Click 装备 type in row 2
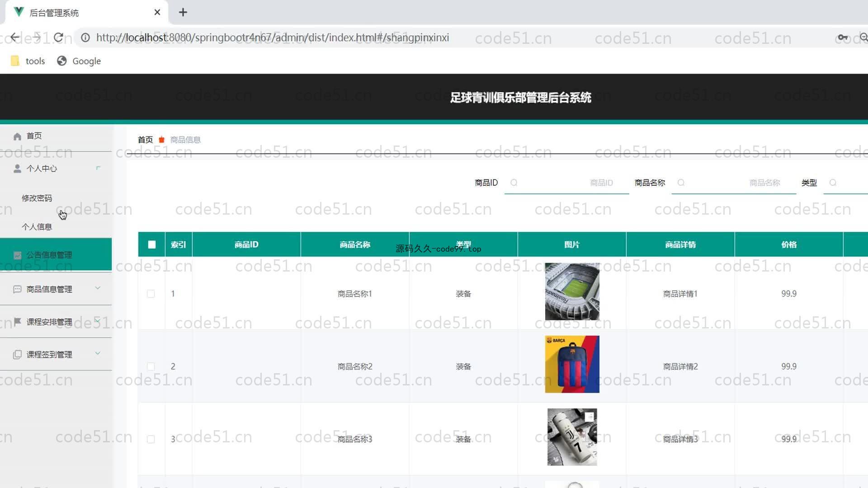The width and height of the screenshot is (868, 488). tap(463, 366)
